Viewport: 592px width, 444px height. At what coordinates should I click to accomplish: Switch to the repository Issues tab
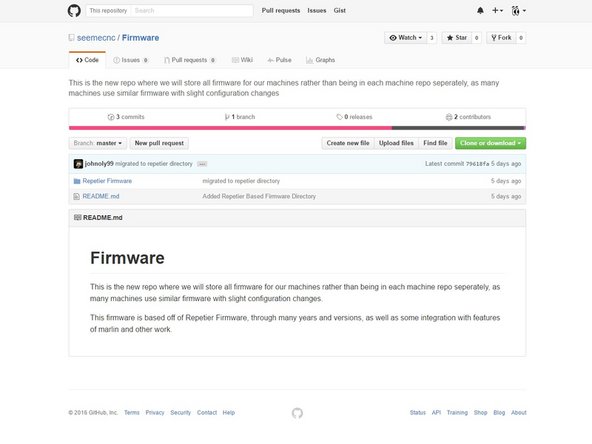(x=131, y=60)
